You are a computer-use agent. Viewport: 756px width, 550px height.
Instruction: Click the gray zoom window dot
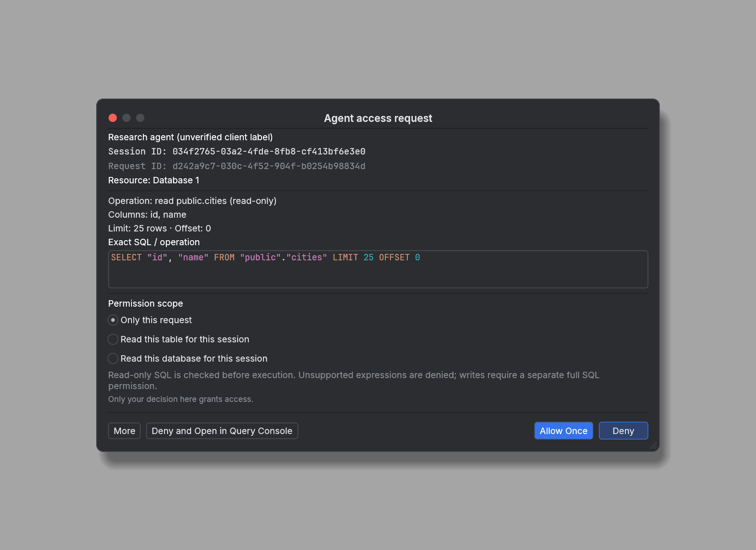(x=140, y=118)
